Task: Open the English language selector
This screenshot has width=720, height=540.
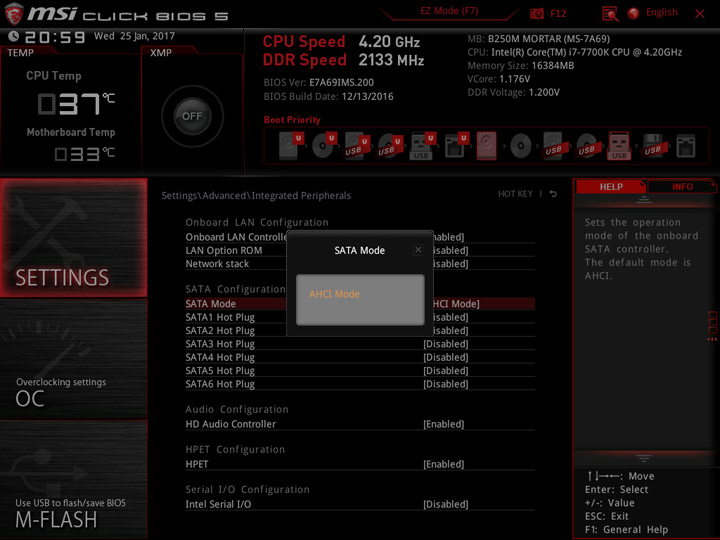Action: tap(662, 12)
